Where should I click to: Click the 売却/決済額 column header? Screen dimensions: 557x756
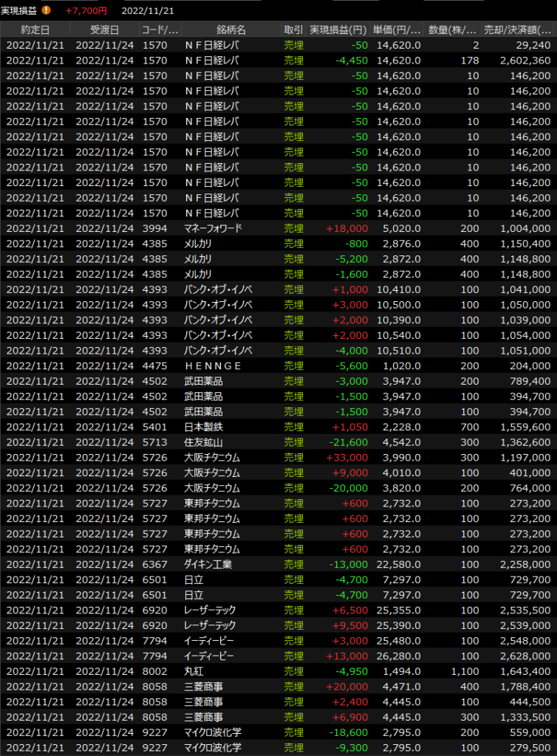(516, 30)
